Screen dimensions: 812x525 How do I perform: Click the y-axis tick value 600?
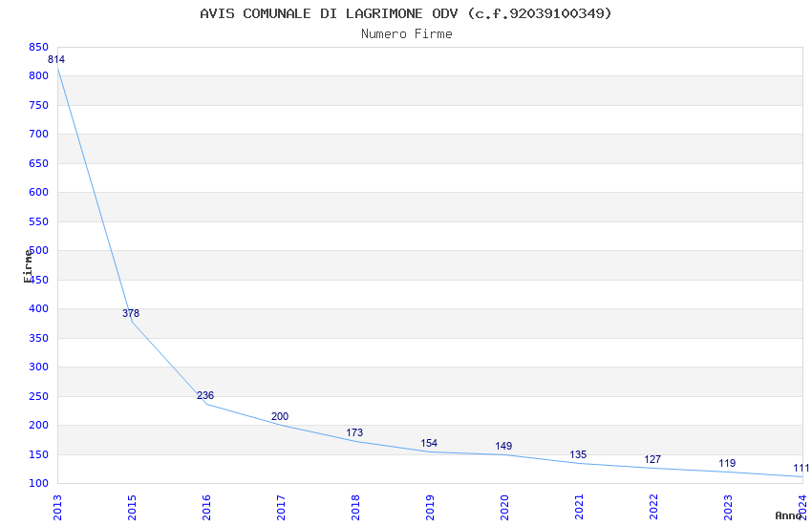(39, 192)
